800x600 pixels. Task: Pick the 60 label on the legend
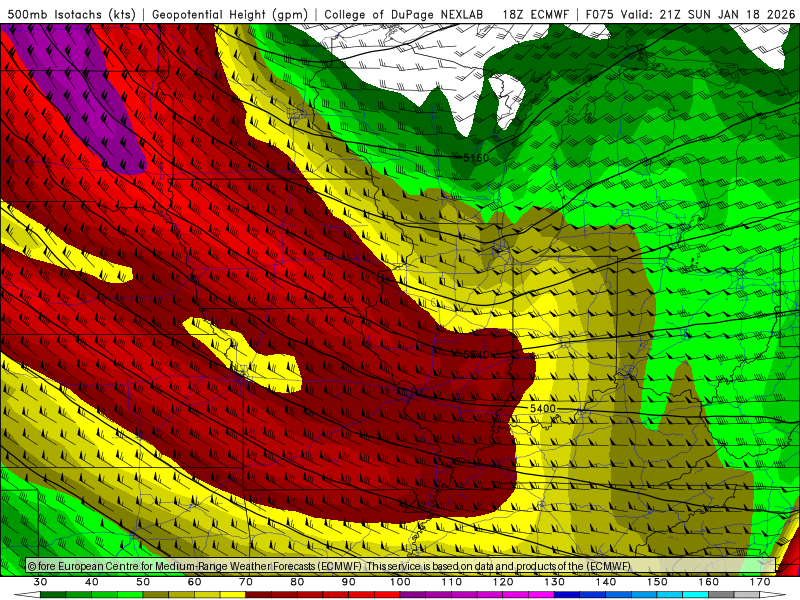195,582
